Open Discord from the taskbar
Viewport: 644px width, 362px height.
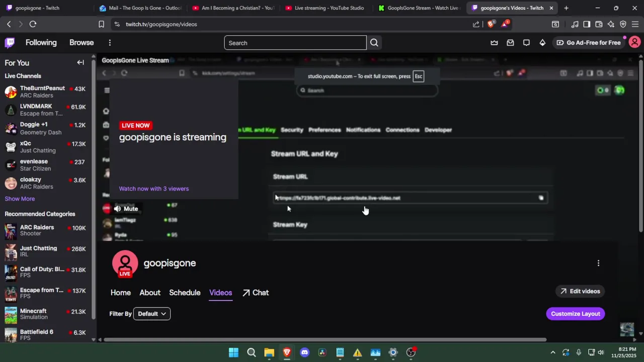click(304, 352)
